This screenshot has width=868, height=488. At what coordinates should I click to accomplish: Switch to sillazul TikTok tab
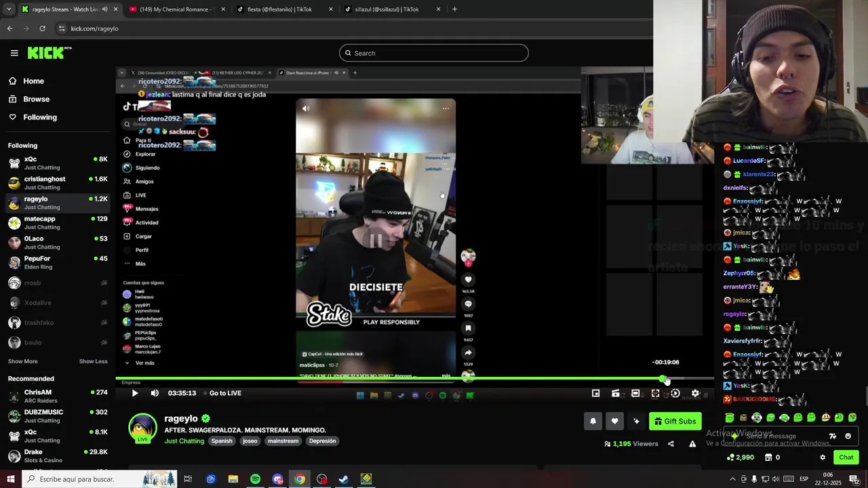(392, 9)
